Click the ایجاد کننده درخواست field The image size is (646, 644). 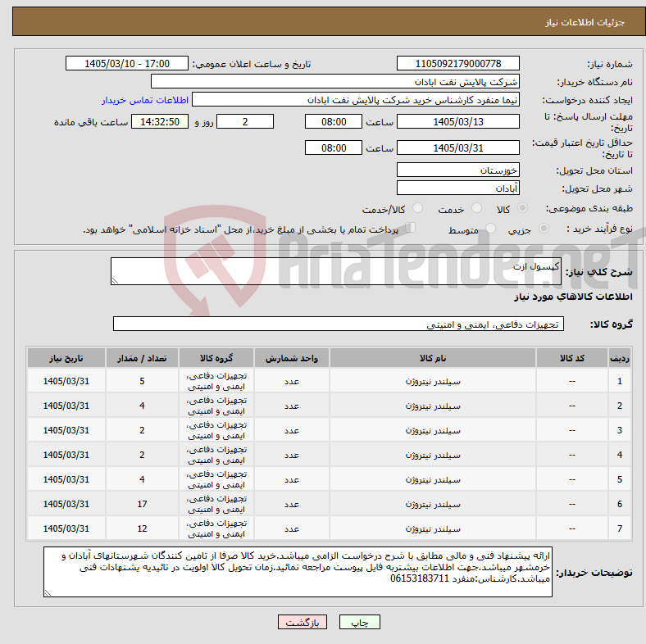click(x=356, y=100)
